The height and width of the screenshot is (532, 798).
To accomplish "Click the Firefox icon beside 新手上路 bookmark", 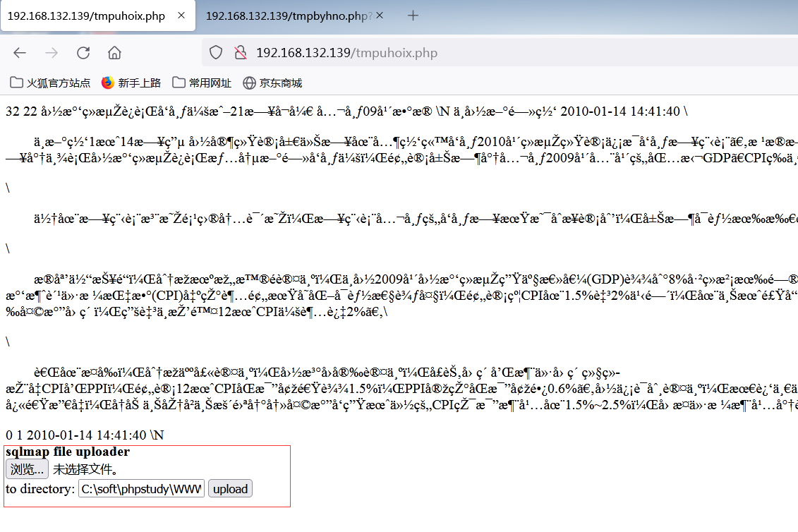I will click(107, 82).
